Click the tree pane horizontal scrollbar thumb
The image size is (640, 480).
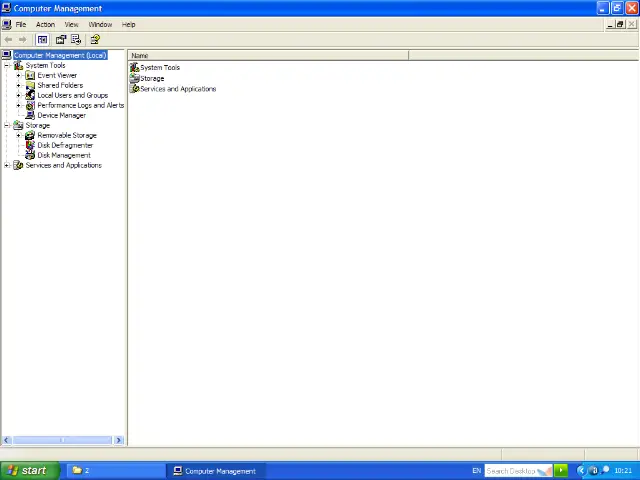click(x=62, y=440)
